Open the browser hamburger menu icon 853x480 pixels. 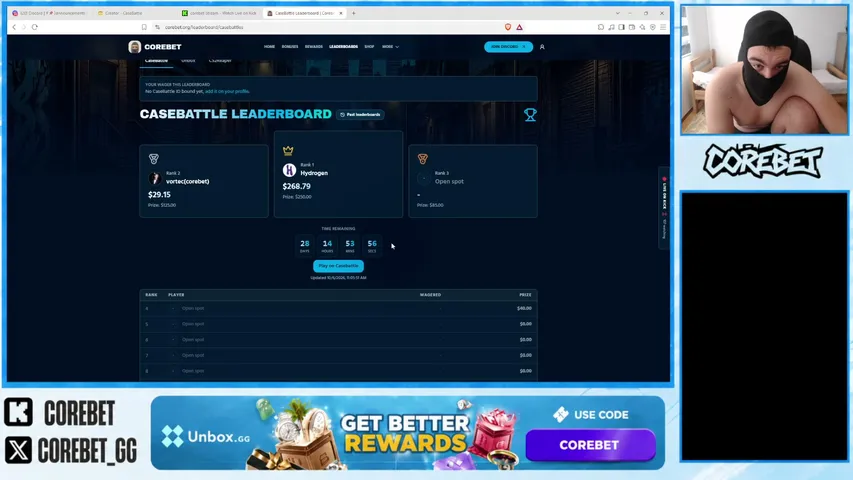pyautogui.click(x=663, y=27)
